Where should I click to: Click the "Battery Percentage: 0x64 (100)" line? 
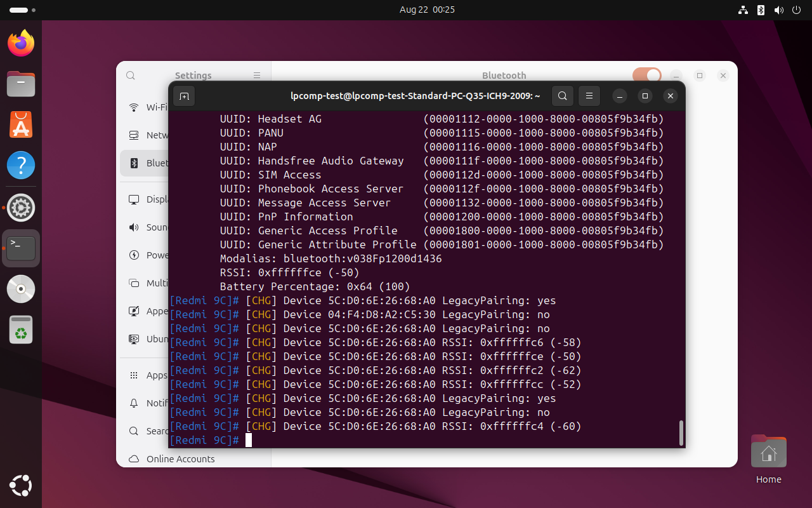tap(315, 286)
